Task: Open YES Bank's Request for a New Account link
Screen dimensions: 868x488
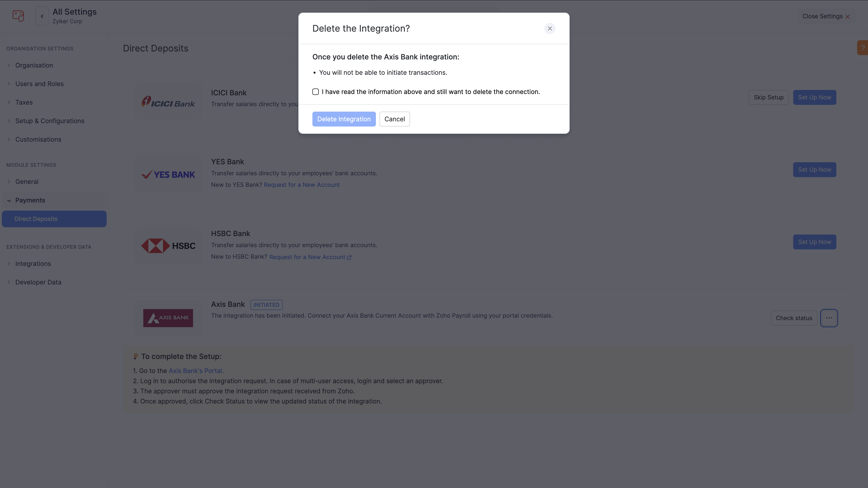Action: point(302,185)
